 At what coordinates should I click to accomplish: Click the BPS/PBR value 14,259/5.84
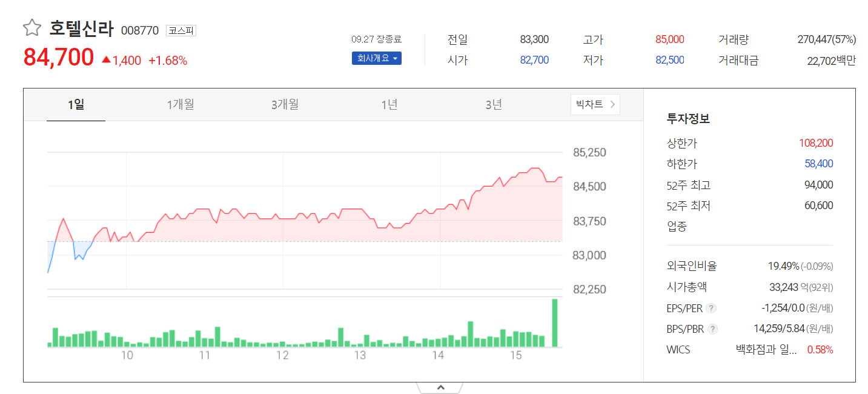779,329
